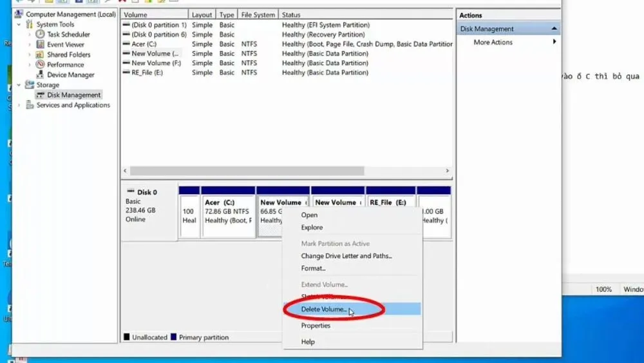This screenshot has width=644, height=363.
Task: Click the Event Viewer icon in tree
Action: [x=41, y=44]
